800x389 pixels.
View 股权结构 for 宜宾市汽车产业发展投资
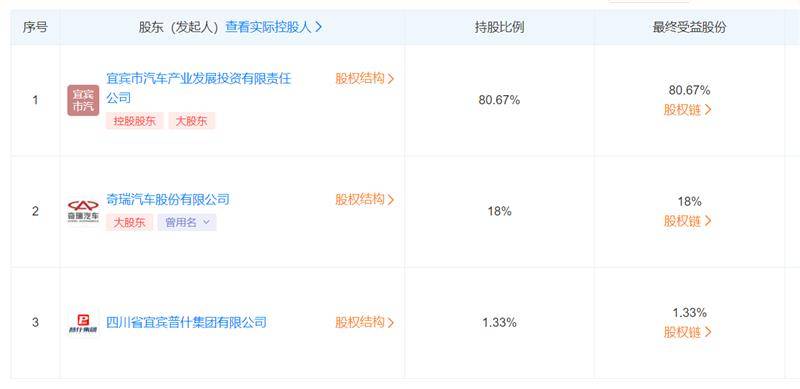pos(365,79)
